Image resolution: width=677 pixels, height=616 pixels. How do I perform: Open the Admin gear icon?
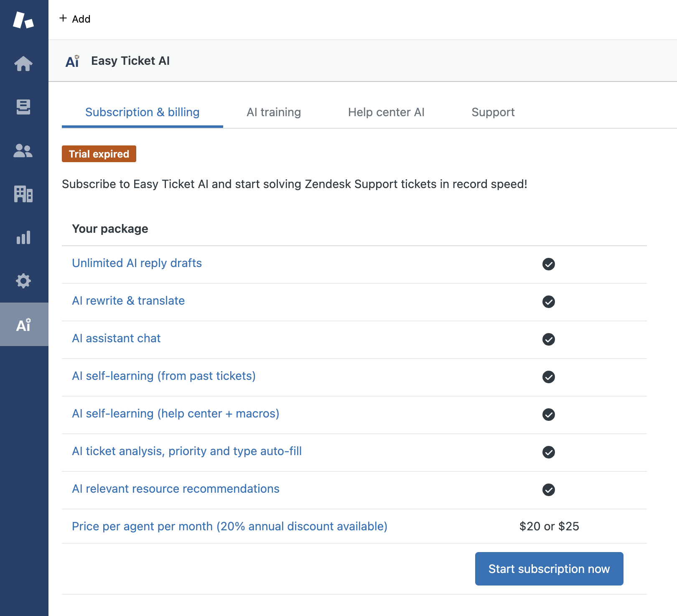pyautogui.click(x=23, y=281)
